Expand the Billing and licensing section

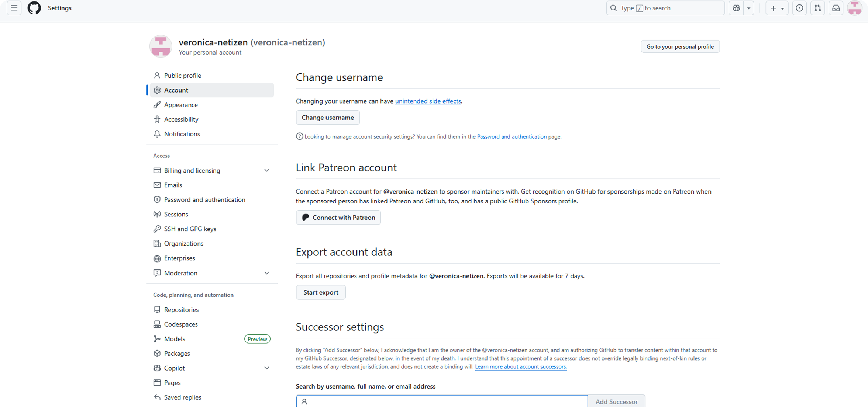266,170
